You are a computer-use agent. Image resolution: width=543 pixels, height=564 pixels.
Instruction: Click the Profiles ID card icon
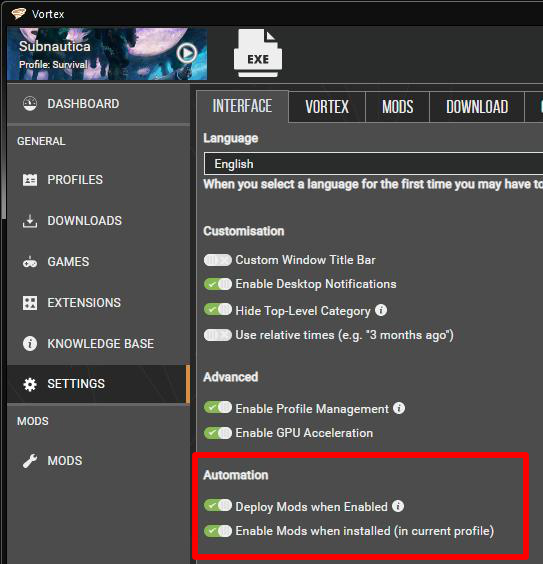pos(30,179)
